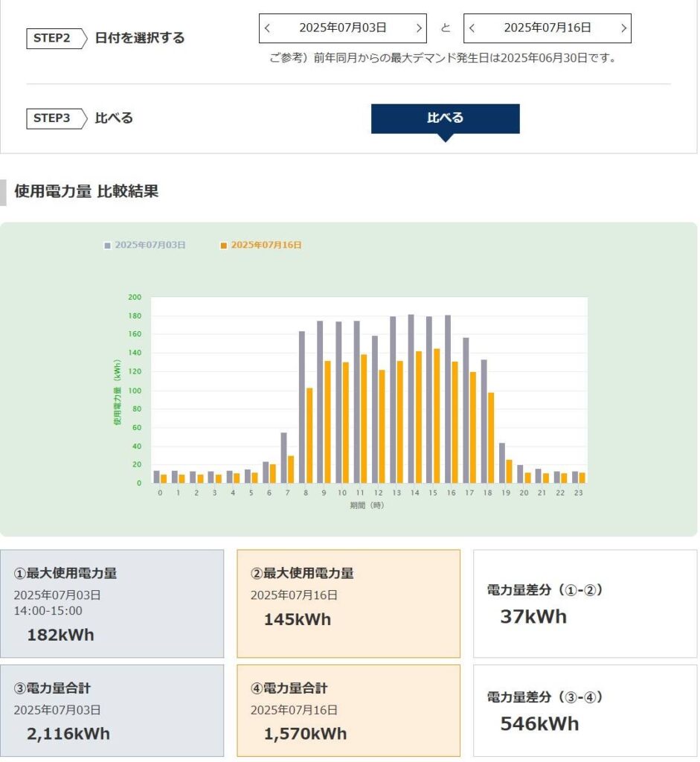Click the orange bar at hour 18
This screenshot has height=762, width=700.
(491, 437)
